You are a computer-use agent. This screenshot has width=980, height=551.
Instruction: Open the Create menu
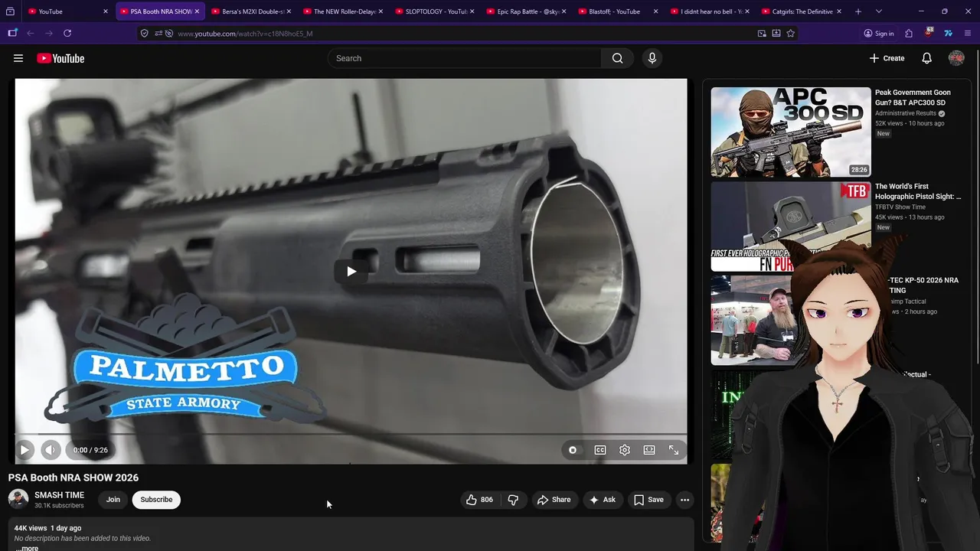point(887,58)
